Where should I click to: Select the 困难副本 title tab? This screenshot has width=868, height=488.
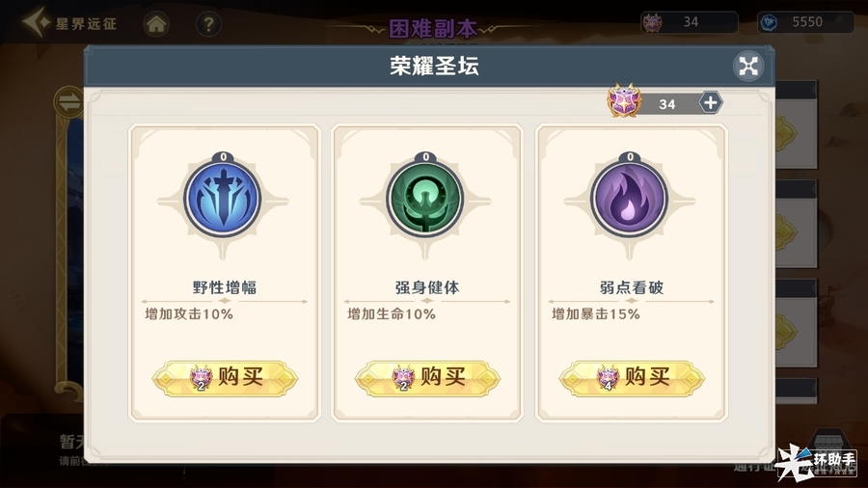433,29
